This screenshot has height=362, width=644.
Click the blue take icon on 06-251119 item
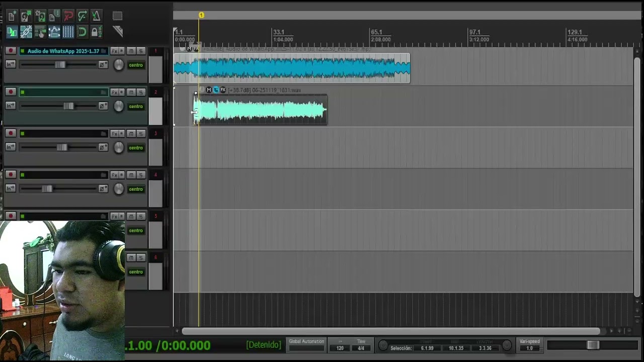click(216, 90)
